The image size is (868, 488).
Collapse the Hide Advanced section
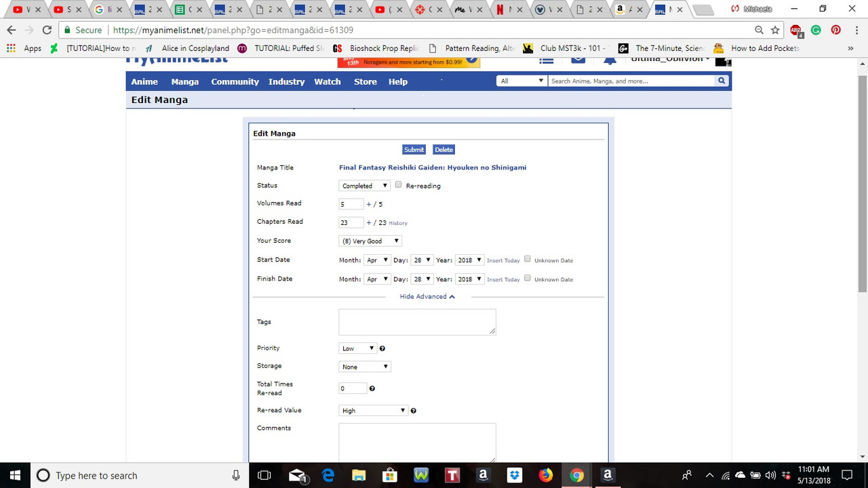[427, 296]
